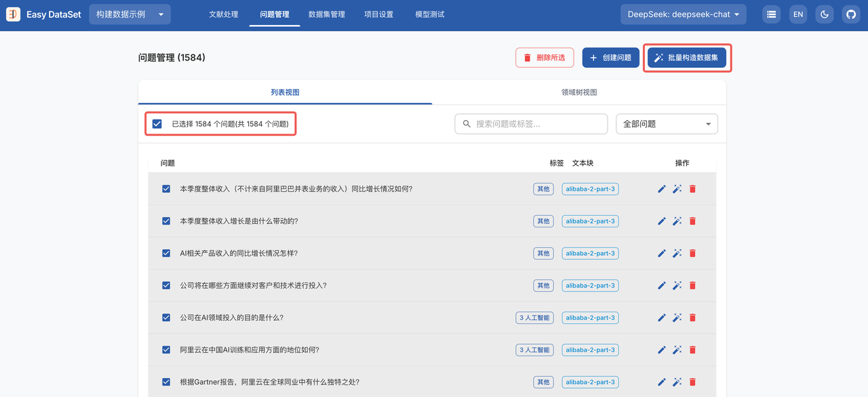868x397 pixels.
Task: Click magic wand icon for 阿里云在中国AI训练 question
Action: (x=677, y=350)
